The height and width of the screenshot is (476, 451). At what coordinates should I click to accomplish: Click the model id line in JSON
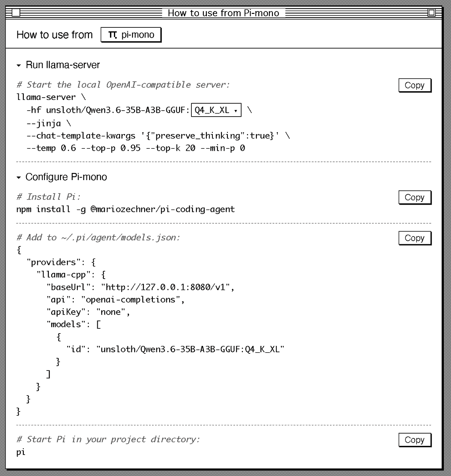click(175, 349)
